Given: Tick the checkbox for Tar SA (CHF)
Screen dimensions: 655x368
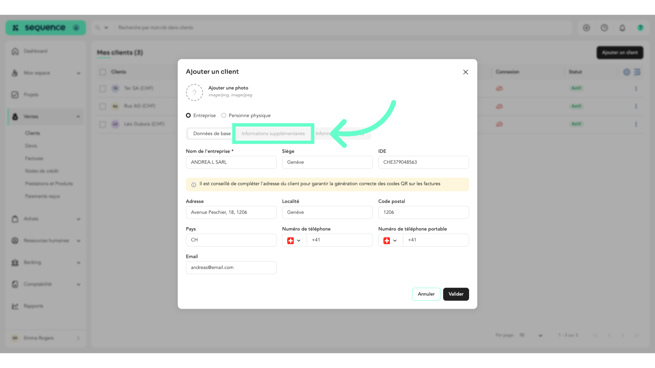Looking at the screenshot, I should coord(102,88).
